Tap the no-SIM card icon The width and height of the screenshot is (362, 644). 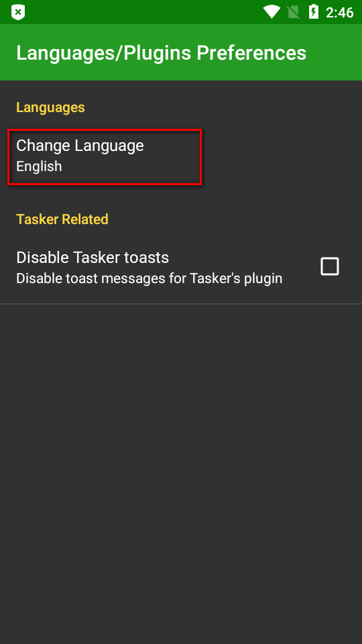(x=294, y=12)
